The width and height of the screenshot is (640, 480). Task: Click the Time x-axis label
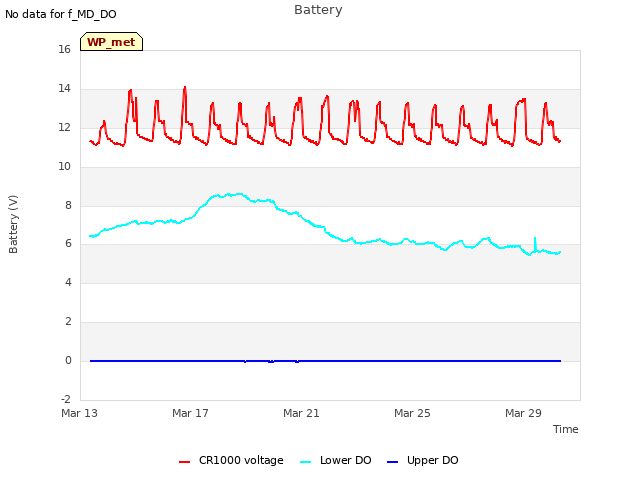pos(566,429)
